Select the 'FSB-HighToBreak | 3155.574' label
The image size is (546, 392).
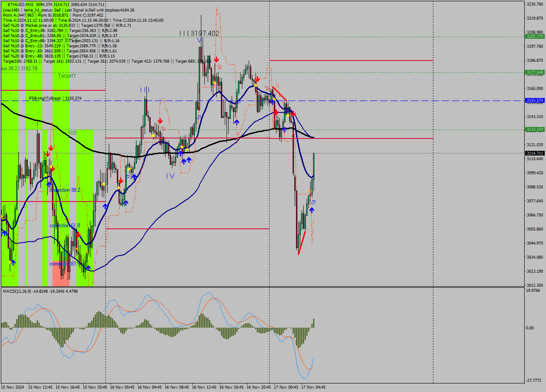point(55,98)
